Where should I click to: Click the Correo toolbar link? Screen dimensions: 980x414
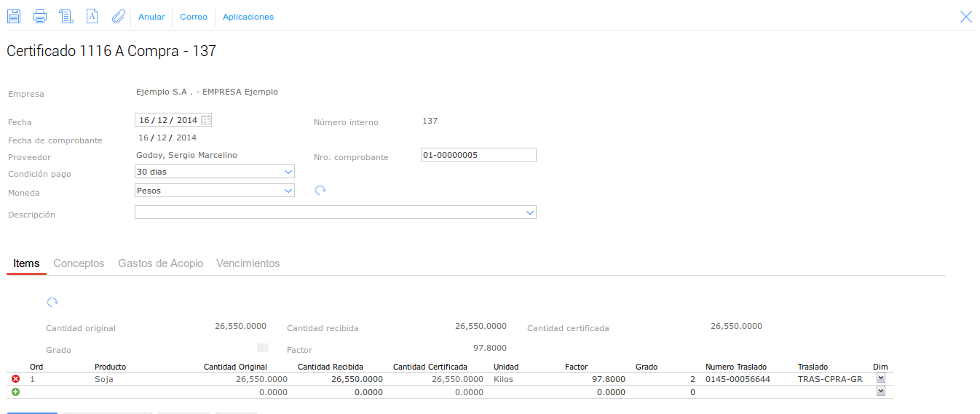click(x=194, y=17)
